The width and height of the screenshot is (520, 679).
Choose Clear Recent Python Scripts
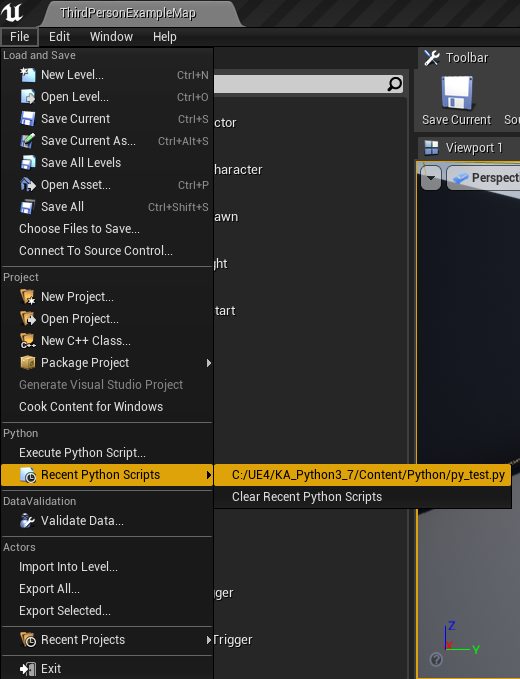(363, 497)
